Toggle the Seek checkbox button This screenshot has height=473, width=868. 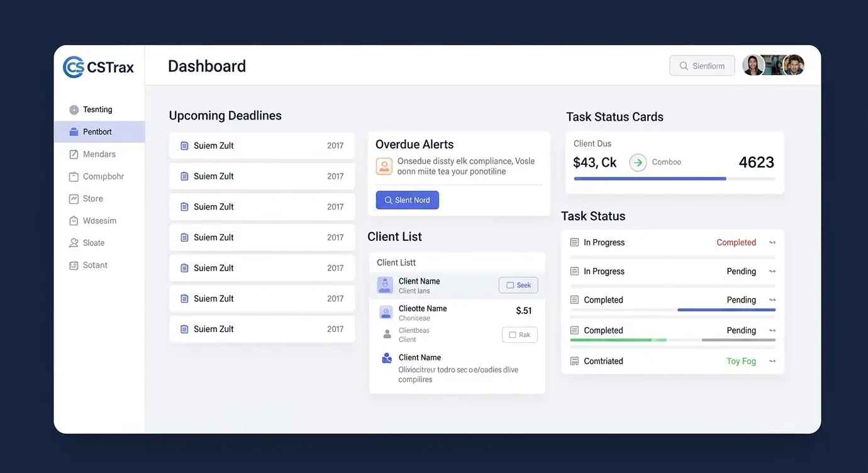pos(518,286)
